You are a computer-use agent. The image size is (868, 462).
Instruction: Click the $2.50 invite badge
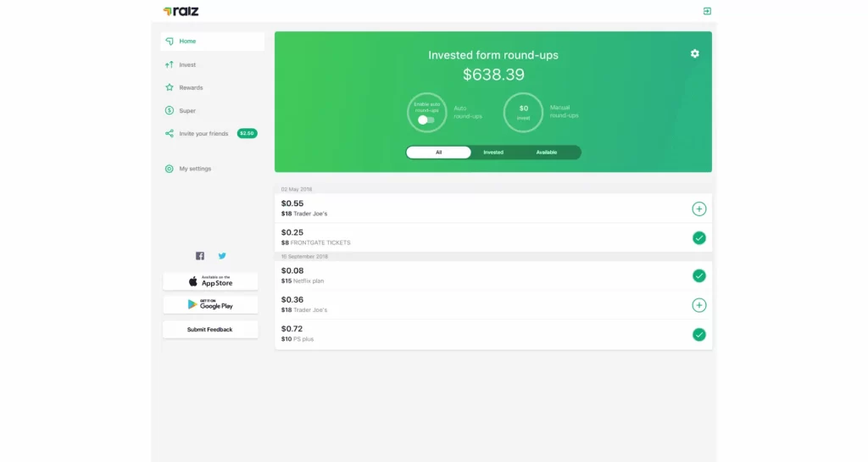[x=247, y=133]
